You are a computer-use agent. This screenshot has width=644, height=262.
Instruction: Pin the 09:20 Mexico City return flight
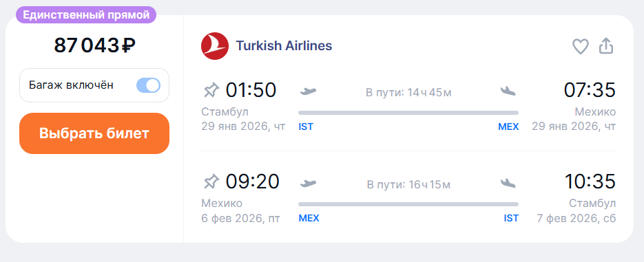[x=211, y=182]
